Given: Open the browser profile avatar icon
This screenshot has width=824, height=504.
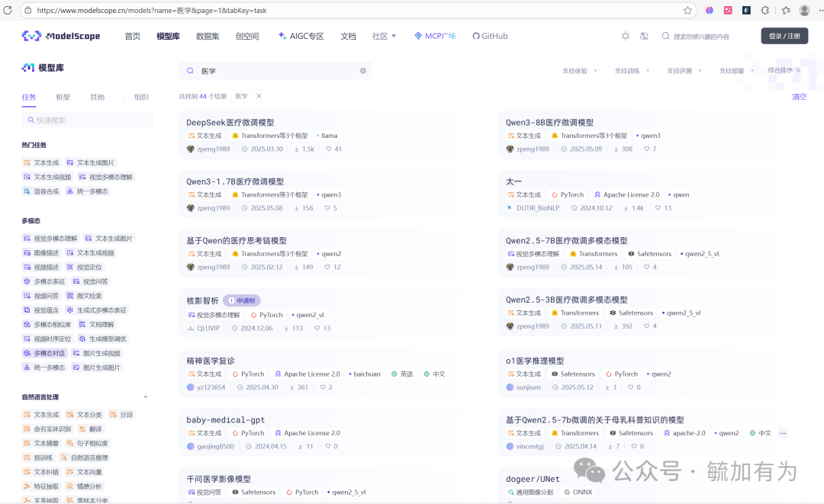Looking at the screenshot, I should point(804,10).
